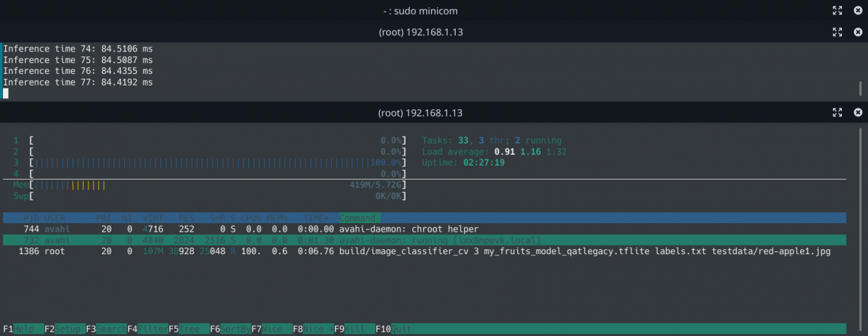The height and width of the screenshot is (336, 868).
Task: Close the sudo minicom pane
Action: tap(858, 10)
